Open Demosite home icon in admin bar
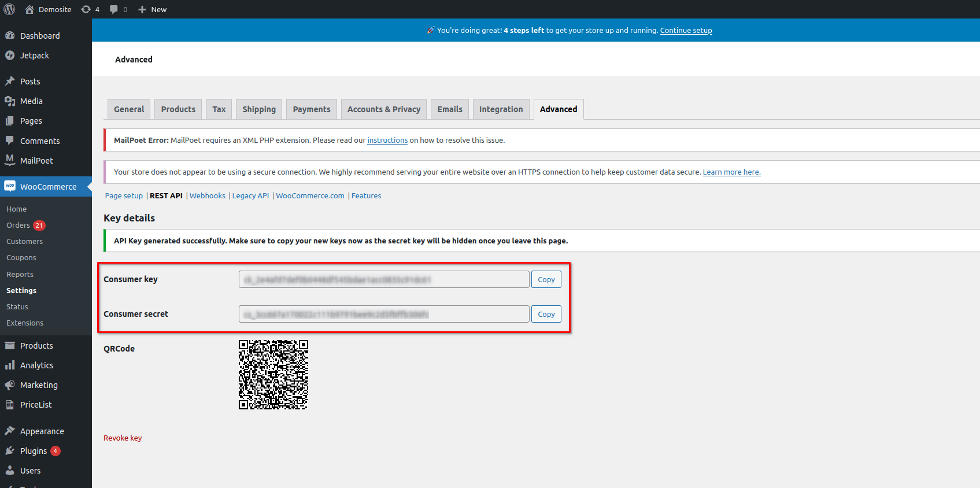This screenshot has width=980, height=488. click(29, 9)
